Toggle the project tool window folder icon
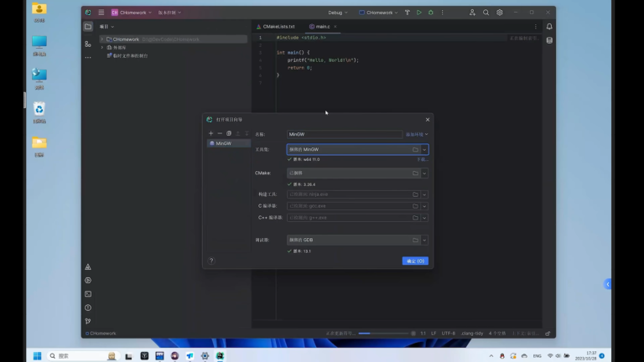644x362 pixels. (88, 27)
